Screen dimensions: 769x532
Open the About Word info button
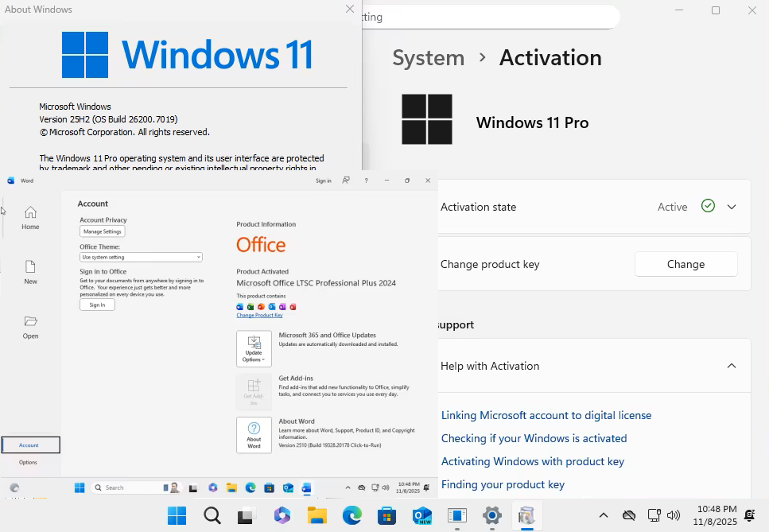(254, 435)
